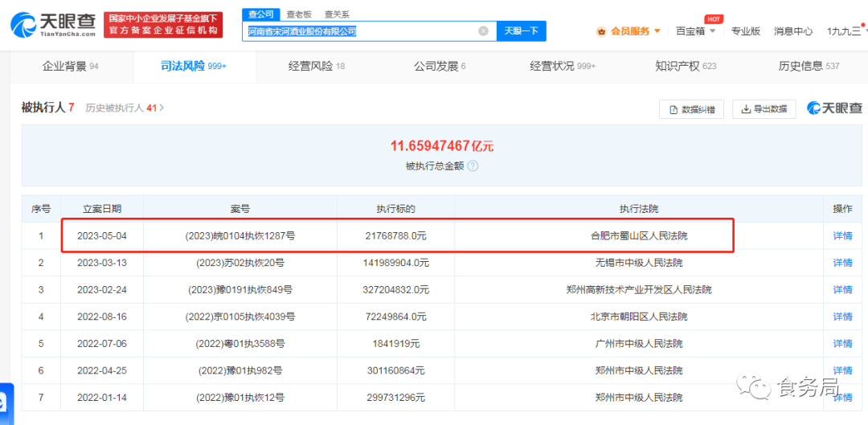This screenshot has width=868, height=425.
Task: Click filing date 2023-03-13
Action: [102, 263]
